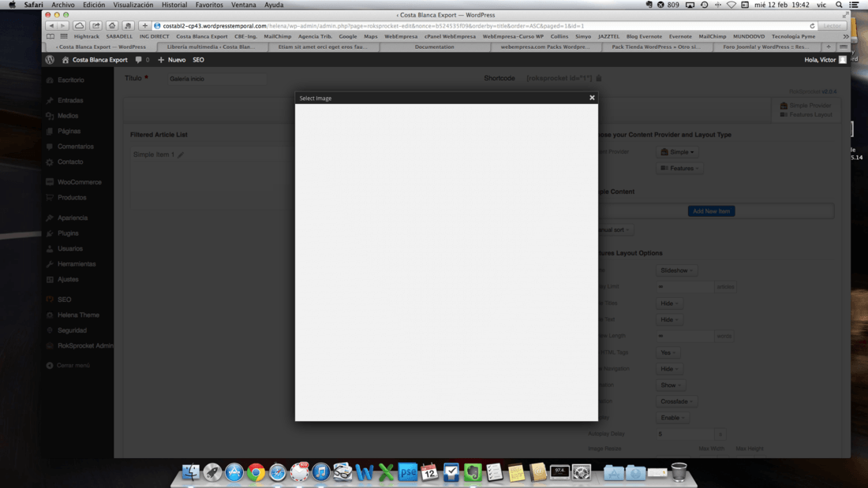The width and height of the screenshot is (868, 488).
Task: Open the WebEmpresa bookmark
Action: click(x=401, y=36)
